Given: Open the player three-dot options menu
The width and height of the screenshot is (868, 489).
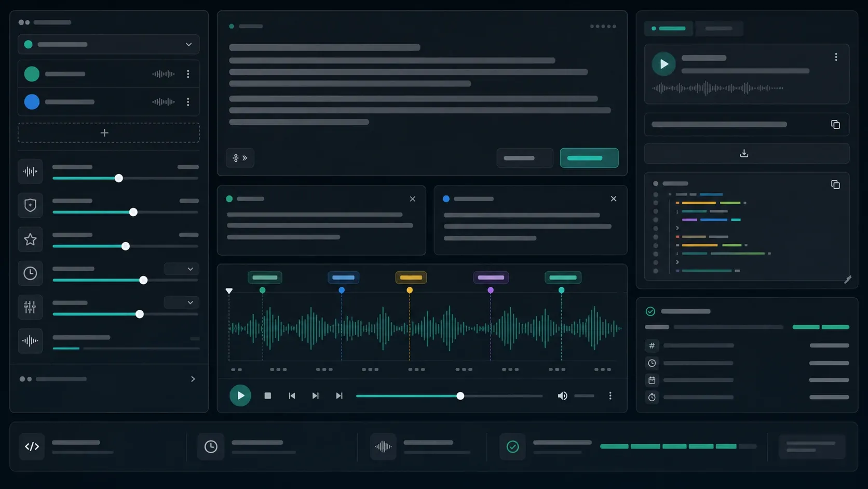Looking at the screenshot, I should point(611,396).
